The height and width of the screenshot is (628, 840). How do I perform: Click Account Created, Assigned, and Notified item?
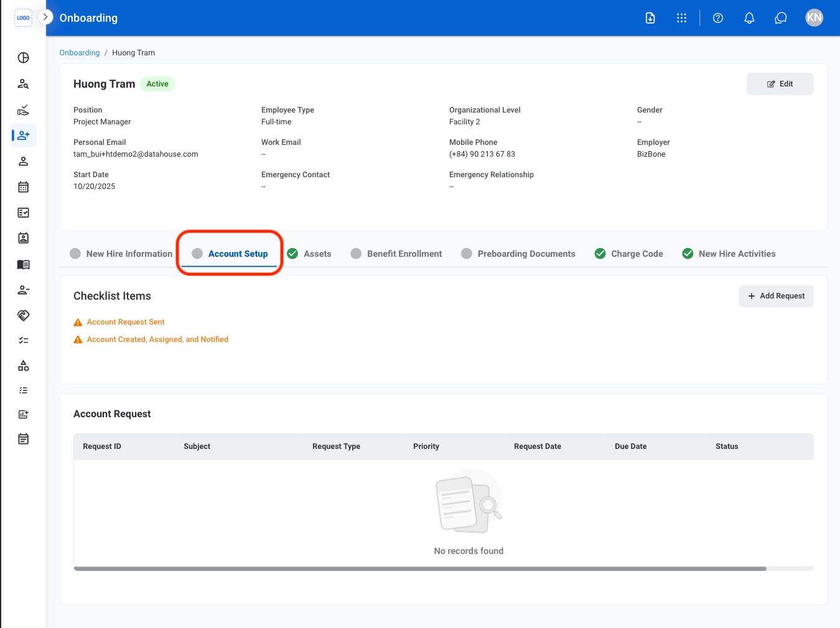click(157, 339)
